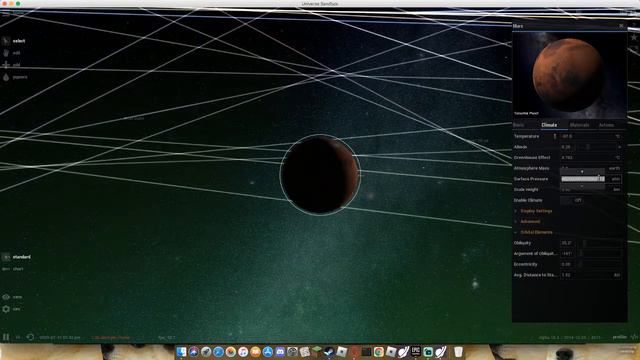Switch to the Actions tab
The image size is (640, 360).
(x=606, y=125)
